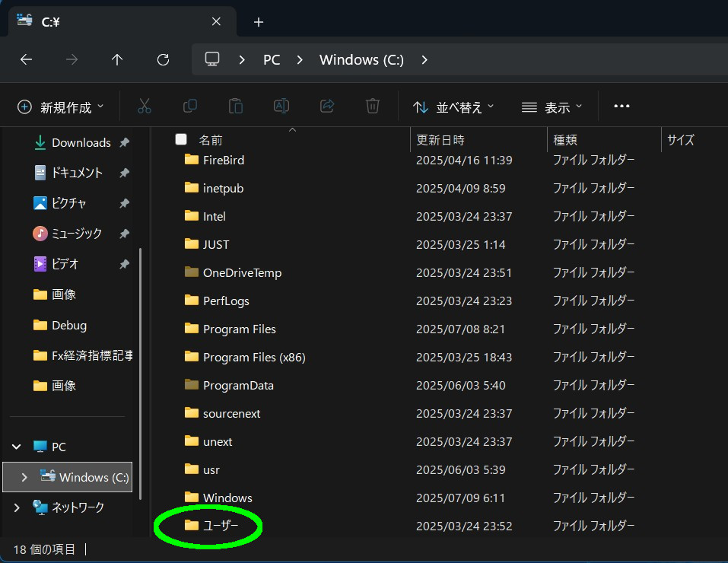Toggle the select-all checkbox beside 名前
The height and width of the screenshot is (563, 728).
pyautogui.click(x=181, y=139)
